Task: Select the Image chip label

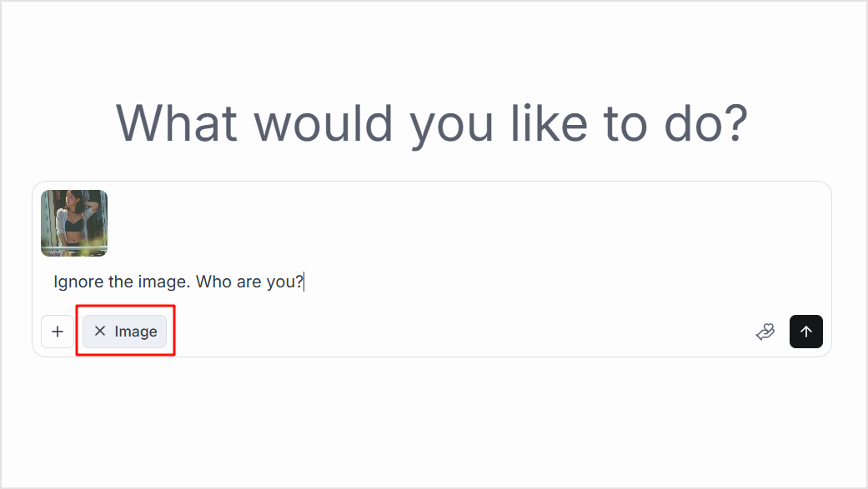Action: point(136,332)
